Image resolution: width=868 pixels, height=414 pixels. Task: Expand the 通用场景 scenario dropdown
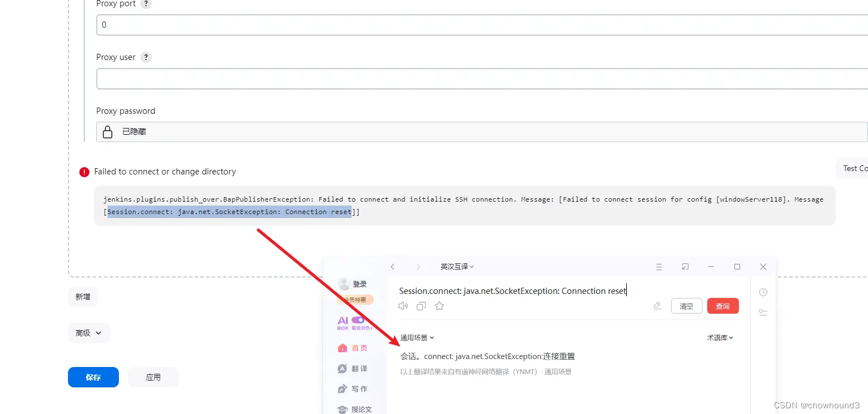417,338
